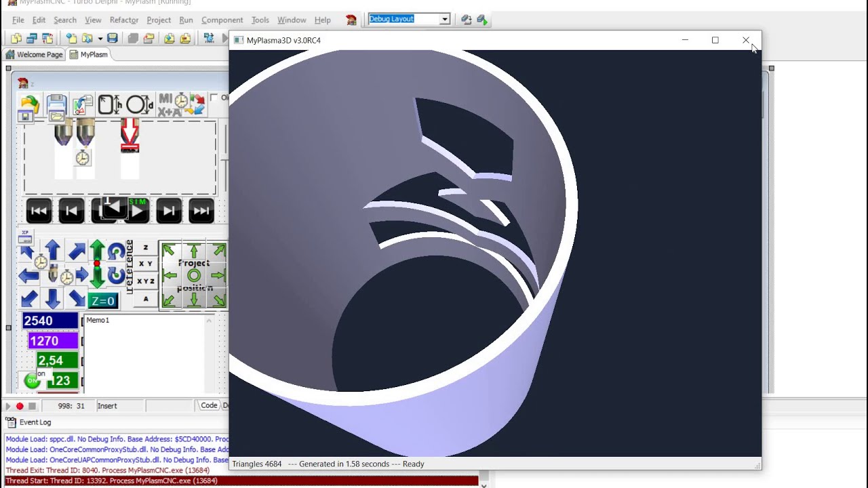Click the red down-arrow torch icon
The width and height of the screenshot is (868, 488).
pyautogui.click(x=130, y=135)
